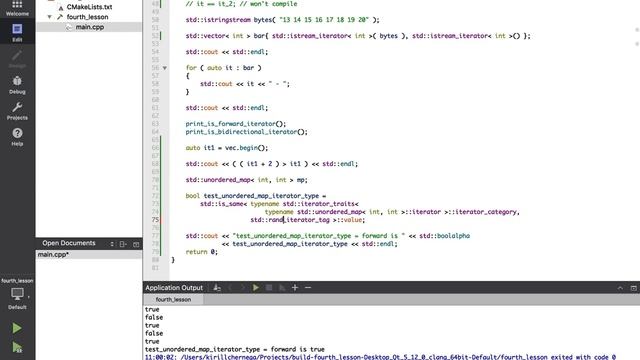640x360 pixels.
Task: Select main.cpp* in Open Documents
Action: 89,254
